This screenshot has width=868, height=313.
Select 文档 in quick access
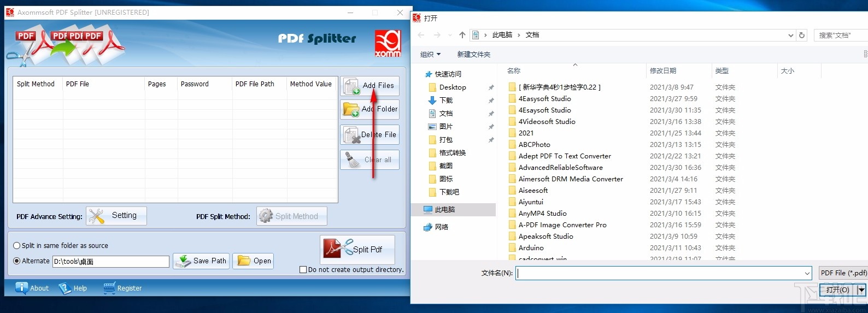pos(446,114)
